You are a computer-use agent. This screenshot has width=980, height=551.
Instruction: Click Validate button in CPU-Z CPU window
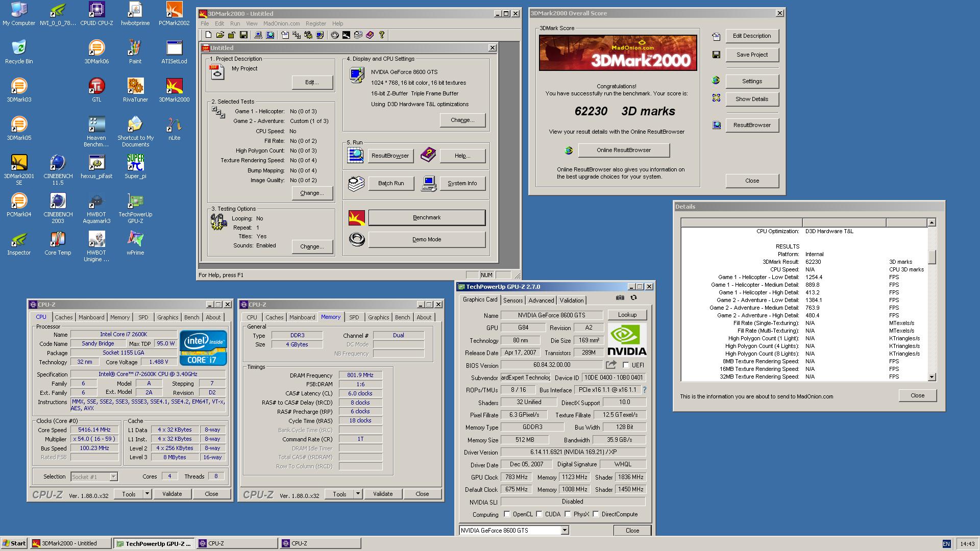[x=172, y=494]
